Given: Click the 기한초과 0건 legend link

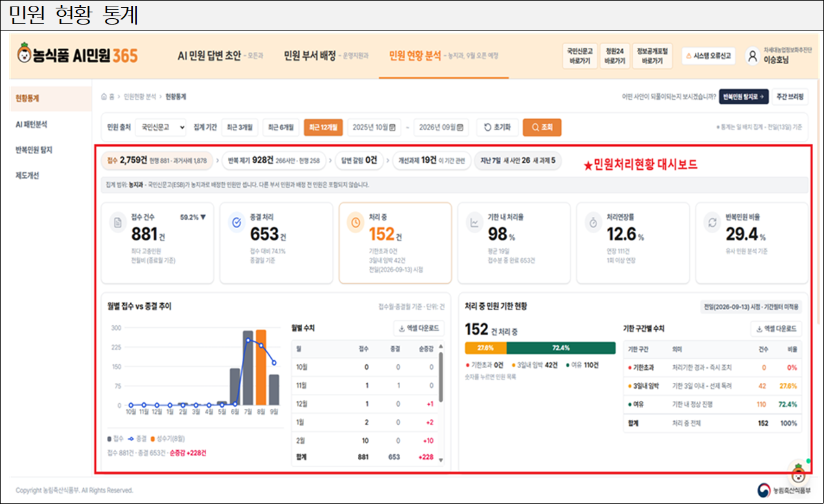Looking at the screenshot, I should tap(484, 365).
